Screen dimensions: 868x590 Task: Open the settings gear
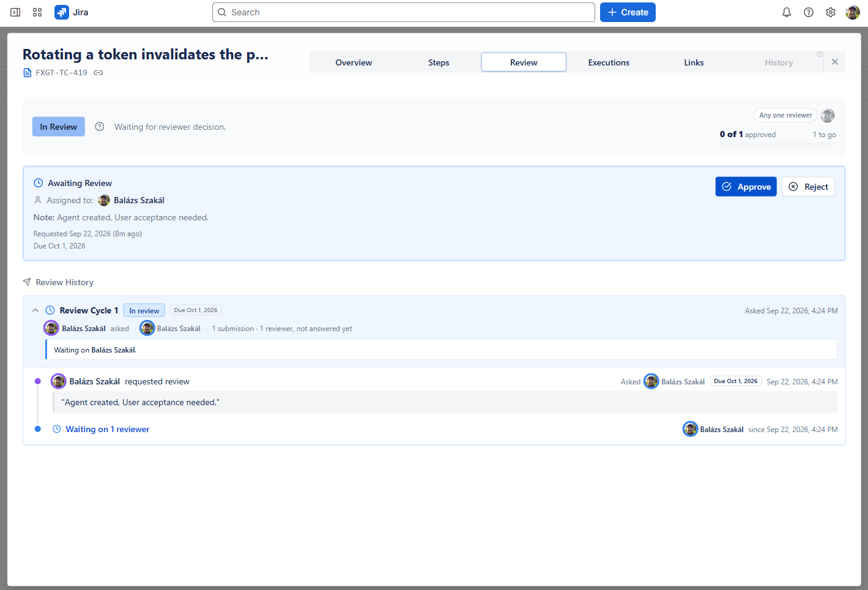(831, 12)
